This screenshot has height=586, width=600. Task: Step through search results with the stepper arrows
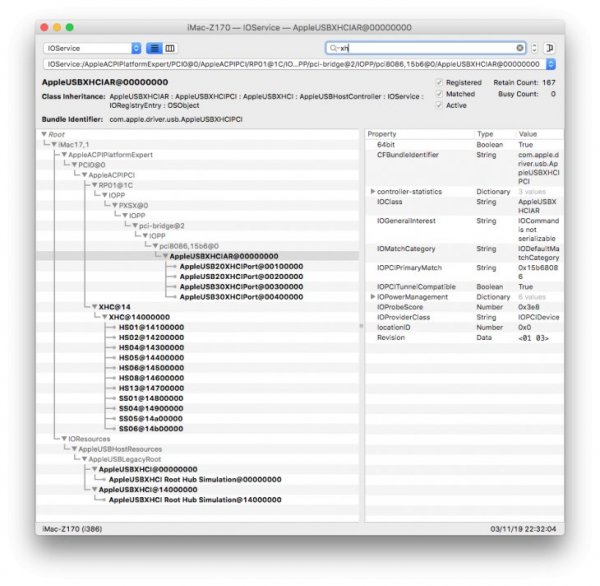click(534, 48)
